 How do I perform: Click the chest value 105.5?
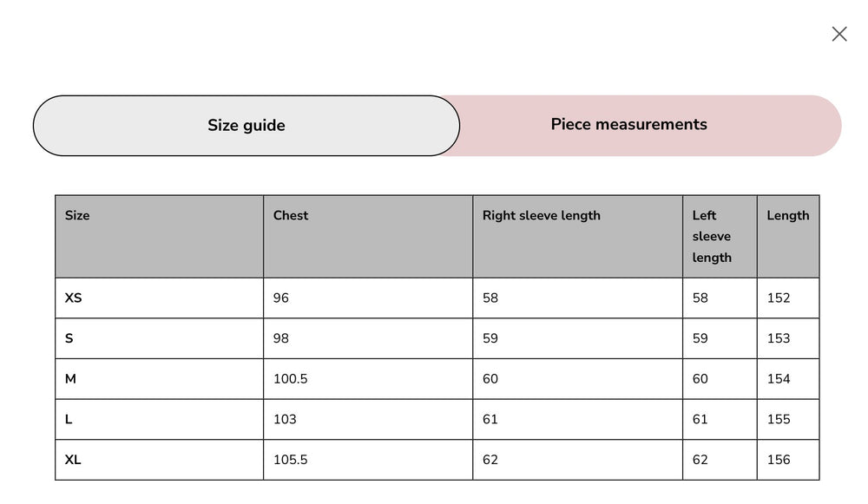pyautogui.click(x=290, y=460)
